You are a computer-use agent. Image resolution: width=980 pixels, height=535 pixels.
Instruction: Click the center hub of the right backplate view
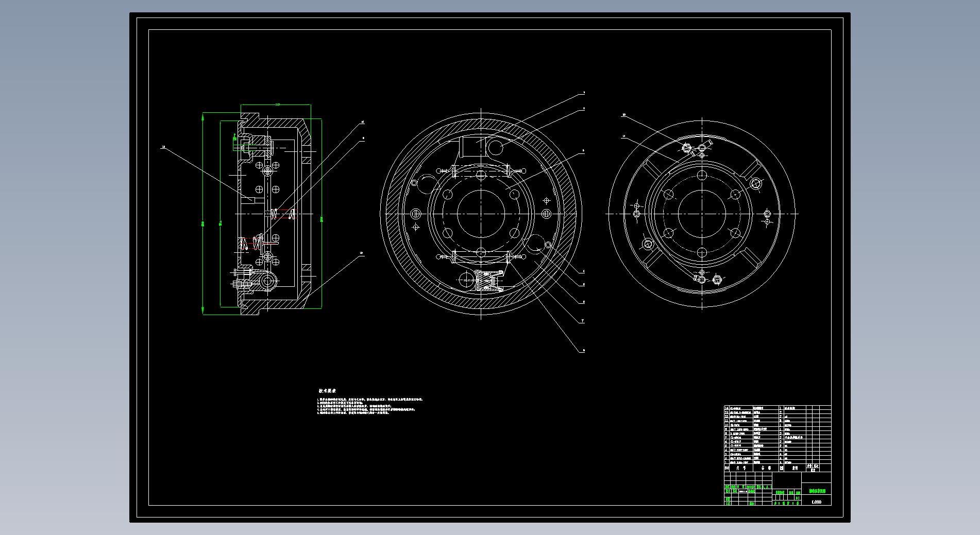pos(702,214)
